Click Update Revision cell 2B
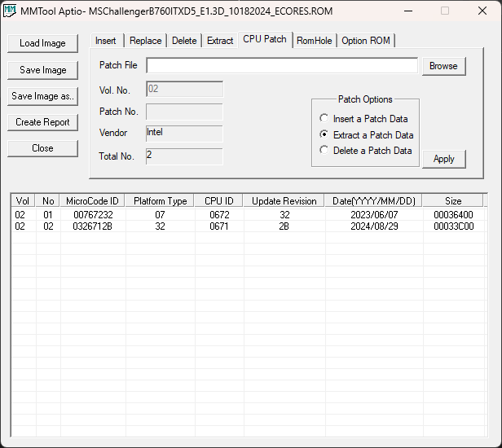The width and height of the screenshot is (502, 448). tap(284, 226)
